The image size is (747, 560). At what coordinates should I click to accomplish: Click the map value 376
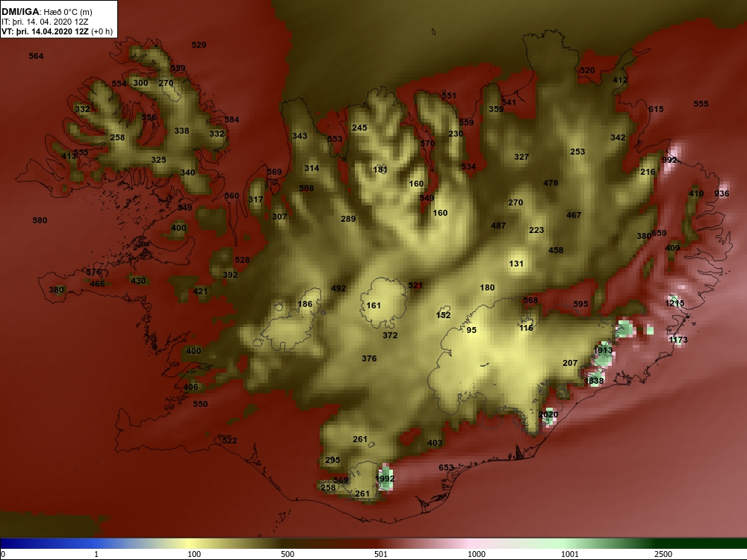pos(369,358)
